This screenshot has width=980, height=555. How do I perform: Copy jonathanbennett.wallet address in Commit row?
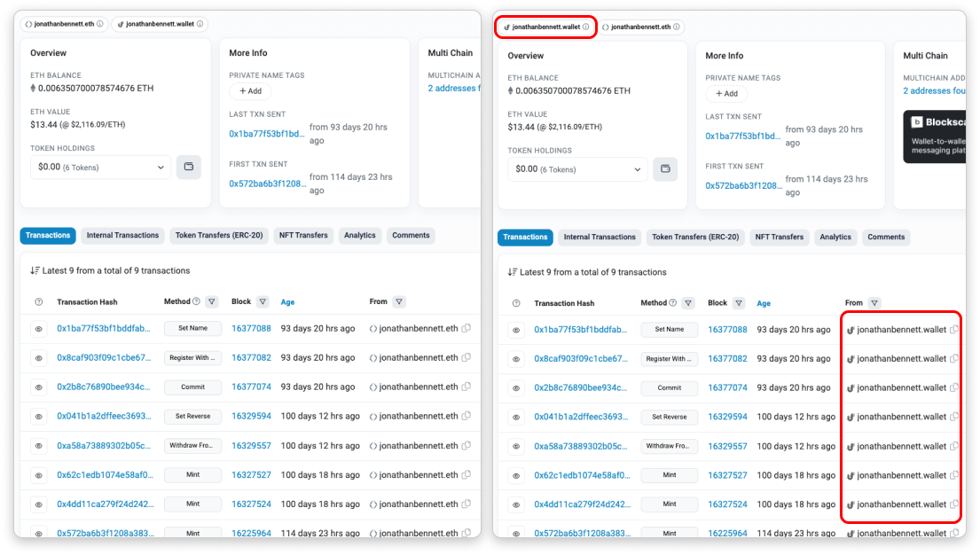point(954,387)
